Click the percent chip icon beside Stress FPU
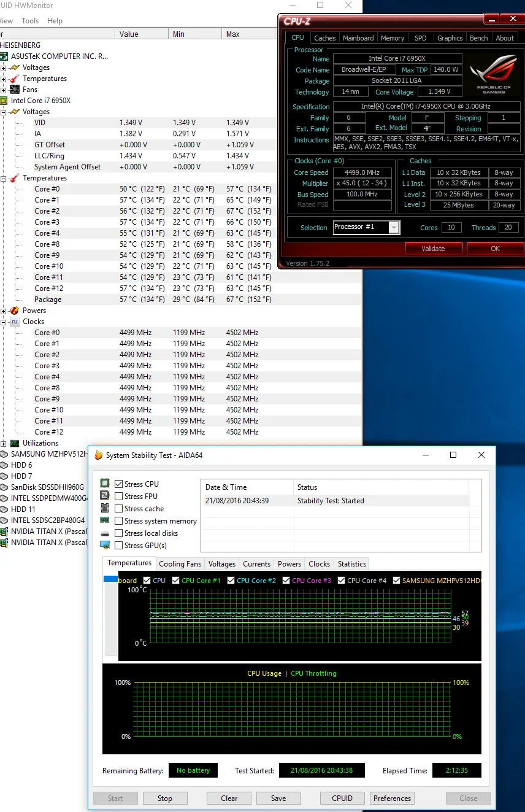This screenshot has width=525, height=812. tap(105, 496)
